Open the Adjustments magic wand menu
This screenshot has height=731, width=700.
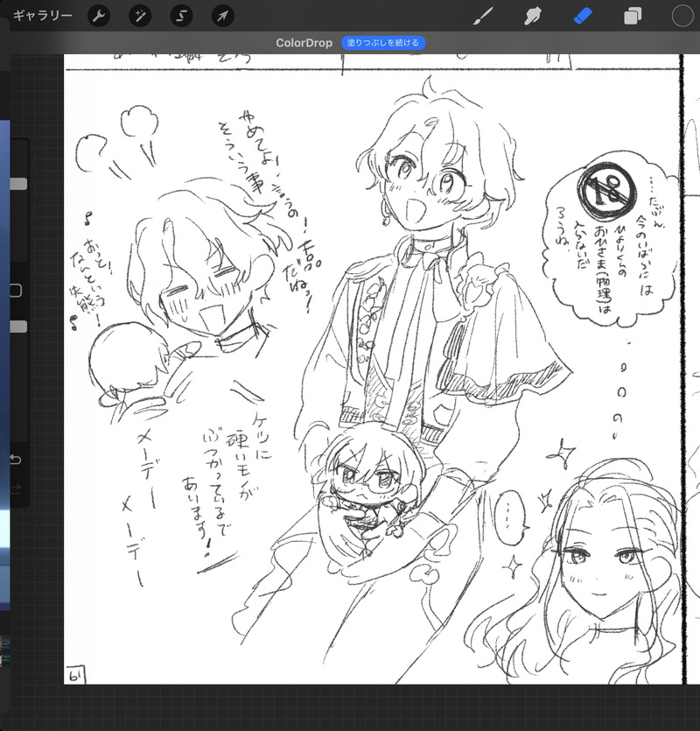[x=140, y=17]
